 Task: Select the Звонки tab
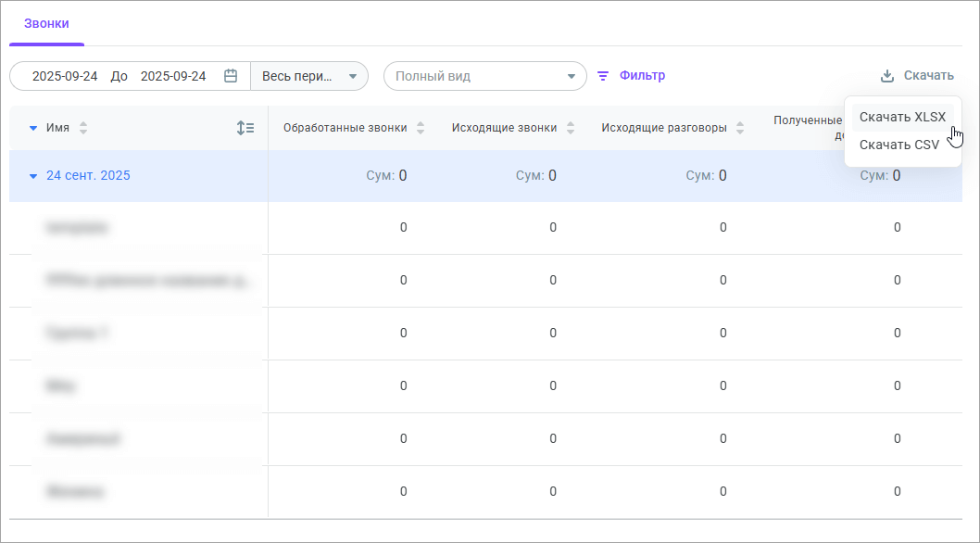[x=46, y=23]
